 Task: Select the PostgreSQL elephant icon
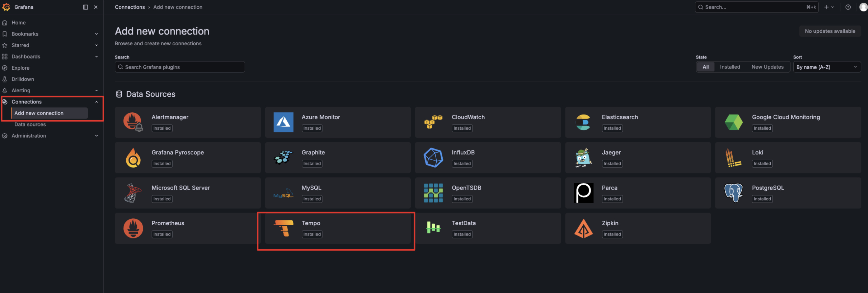pyautogui.click(x=733, y=192)
